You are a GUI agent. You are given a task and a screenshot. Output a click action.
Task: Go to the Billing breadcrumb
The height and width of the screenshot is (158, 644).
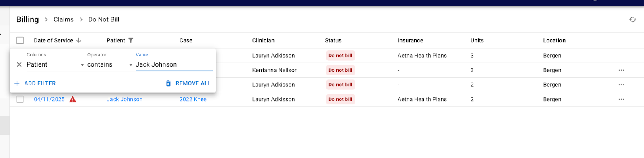(x=27, y=19)
